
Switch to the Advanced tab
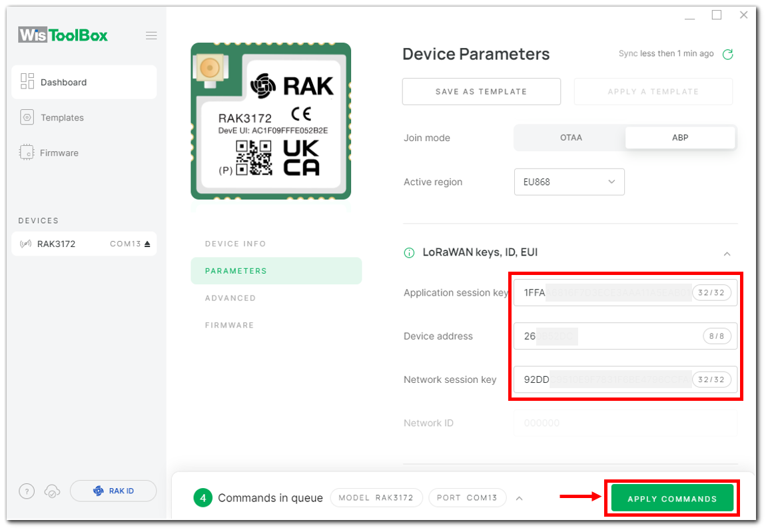pos(230,298)
